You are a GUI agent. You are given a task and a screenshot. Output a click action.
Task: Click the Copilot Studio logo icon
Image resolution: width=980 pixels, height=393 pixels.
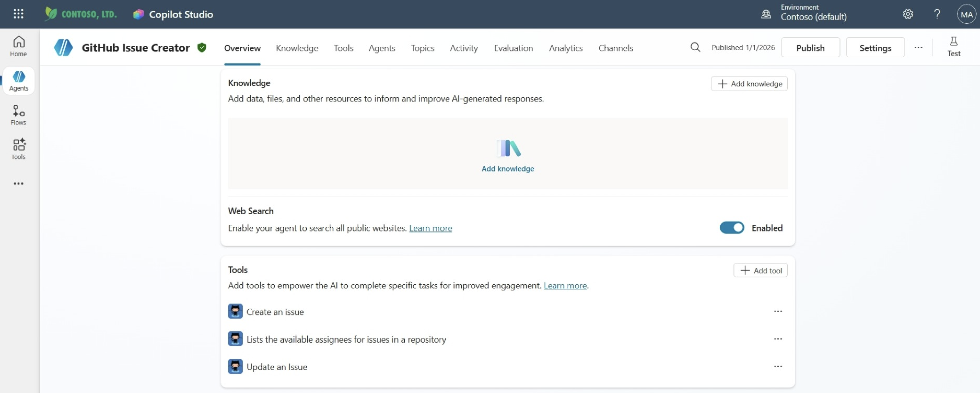click(138, 14)
